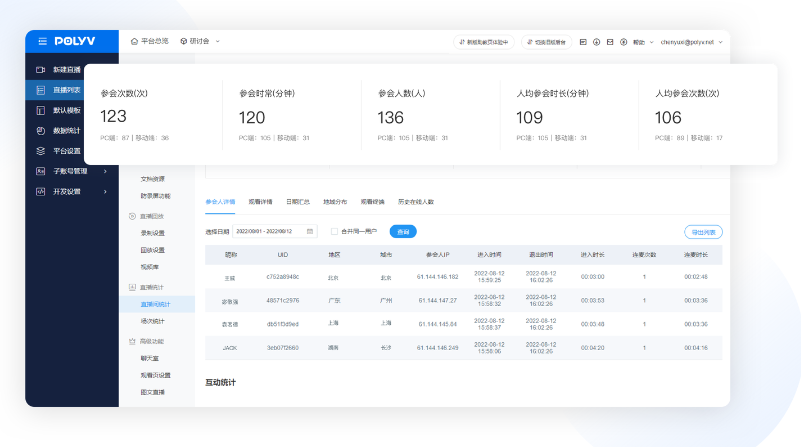Viewport: 801px width, 447px height.
Task: Select 场次统计 in the secondary sidebar
Action: pyautogui.click(x=153, y=321)
